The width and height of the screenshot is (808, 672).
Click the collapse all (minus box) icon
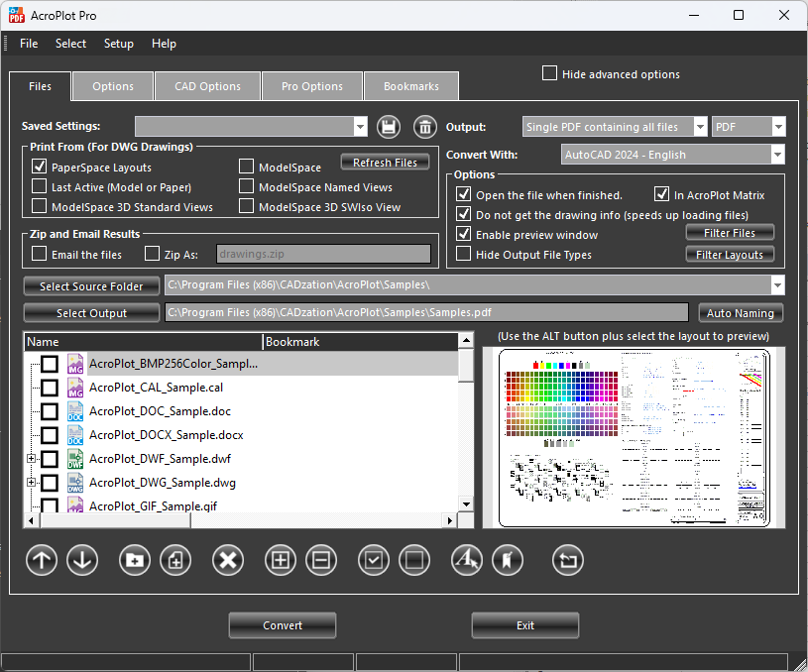click(x=321, y=560)
